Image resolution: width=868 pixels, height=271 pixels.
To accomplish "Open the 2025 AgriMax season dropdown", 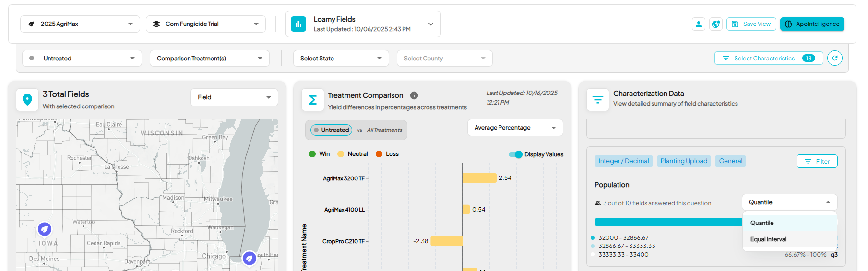I will point(80,24).
